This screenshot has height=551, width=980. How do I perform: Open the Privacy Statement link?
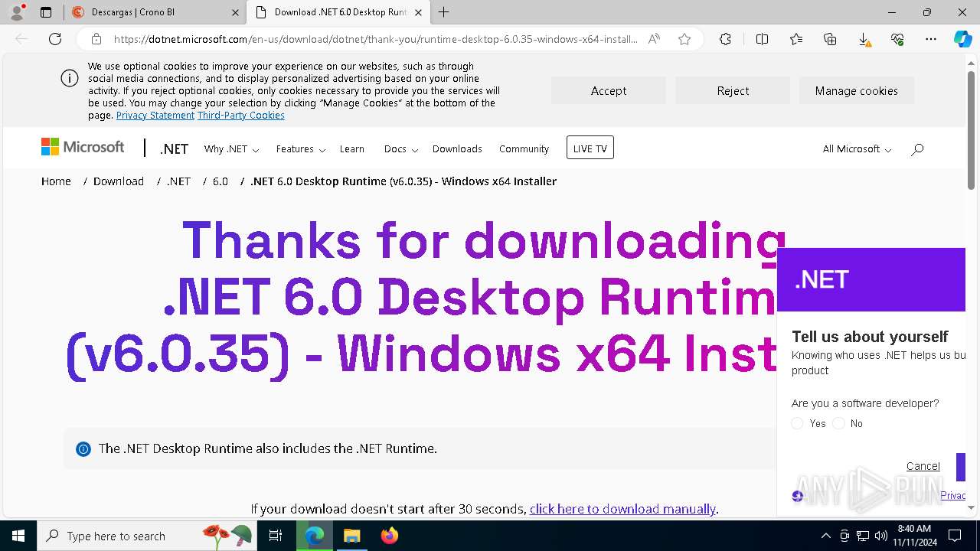click(x=155, y=116)
